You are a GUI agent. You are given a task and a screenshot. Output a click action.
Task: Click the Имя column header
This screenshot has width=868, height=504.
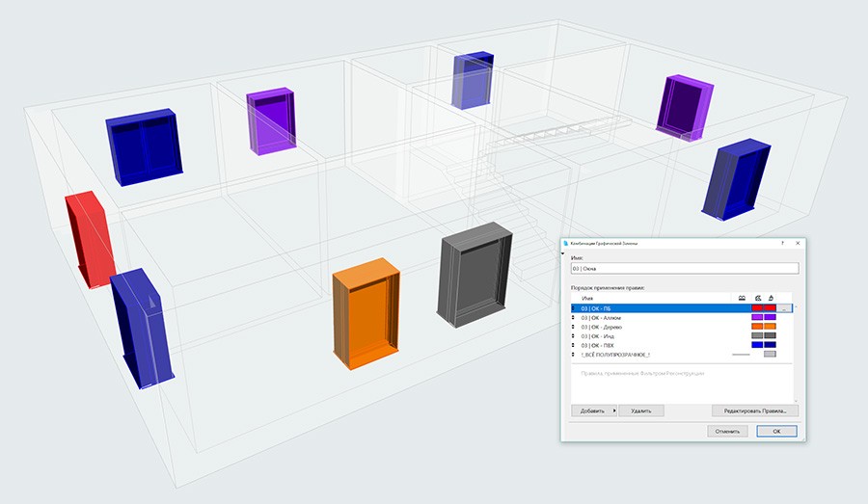click(586, 298)
